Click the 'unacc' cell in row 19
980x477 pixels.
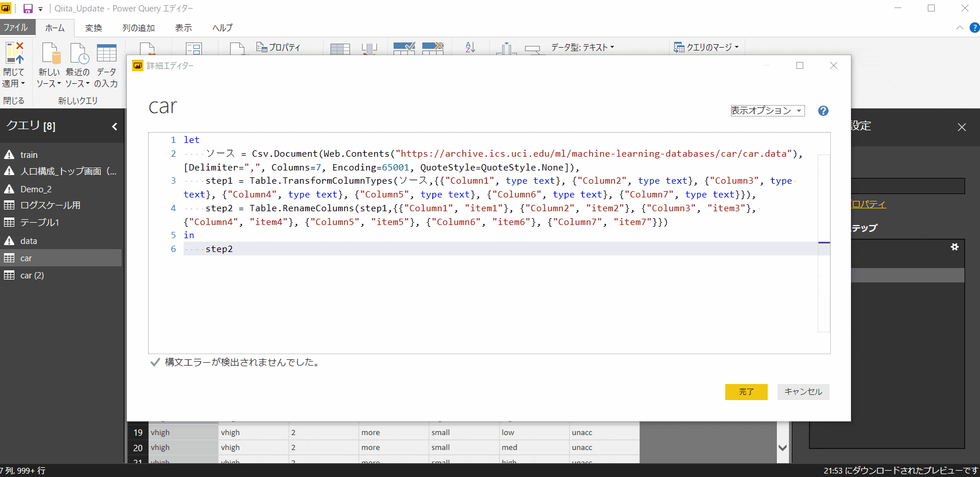[604, 432]
